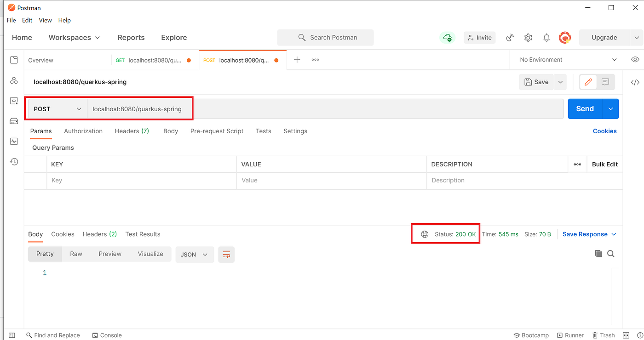Image resolution: width=644 pixels, height=340 pixels.
Task: Switch to the request Headers (7) tab
Action: (132, 131)
